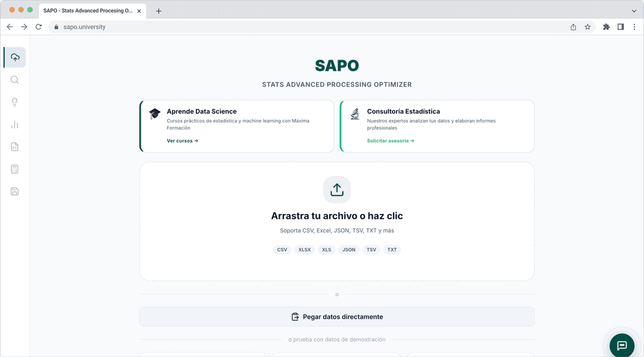
Task: Open the document report sidebar icon
Action: click(x=15, y=147)
